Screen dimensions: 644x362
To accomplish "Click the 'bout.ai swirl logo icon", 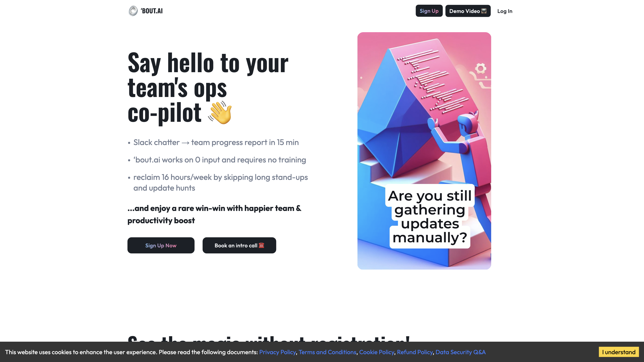I will coord(133,11).
